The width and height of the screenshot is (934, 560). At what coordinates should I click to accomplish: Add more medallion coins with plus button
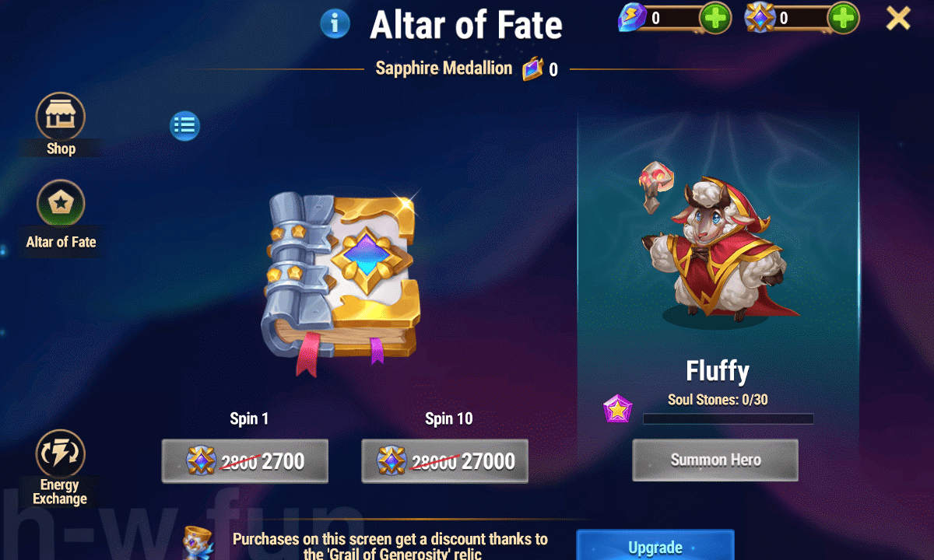[x=842, y=18]
